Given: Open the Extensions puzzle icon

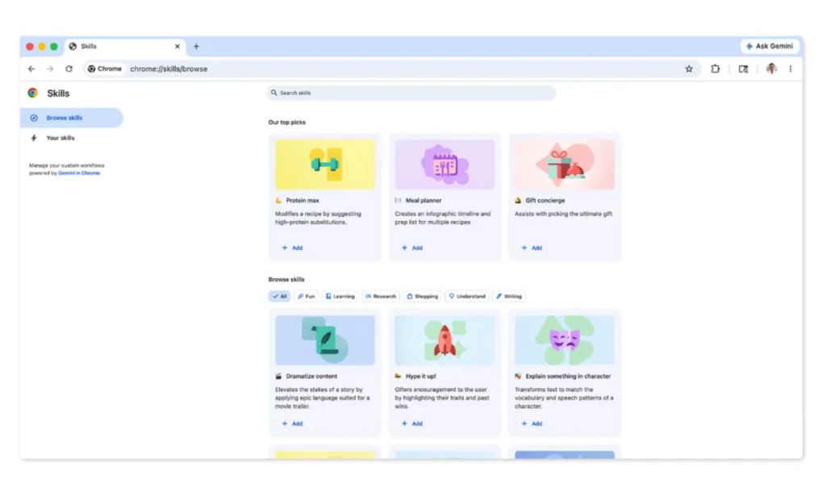Looking at the screenshot, I should 715,69.
